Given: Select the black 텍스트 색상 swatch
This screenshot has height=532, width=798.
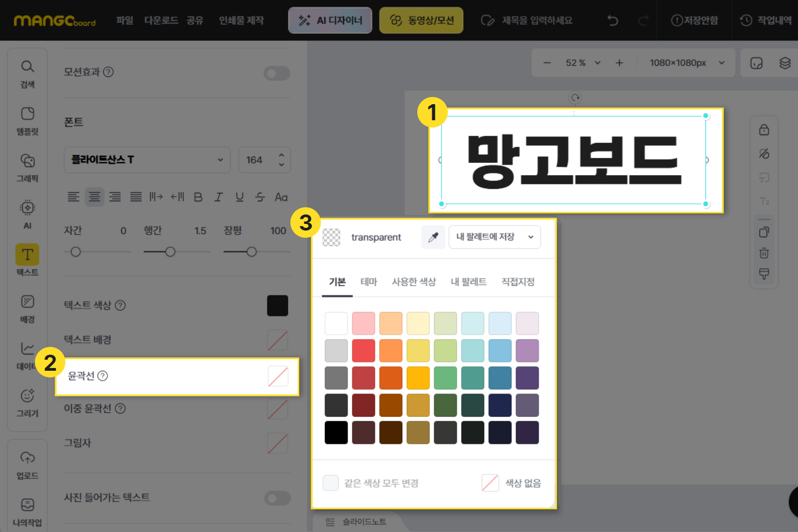Looking at the screenshot, I should (x=278, y=305).
